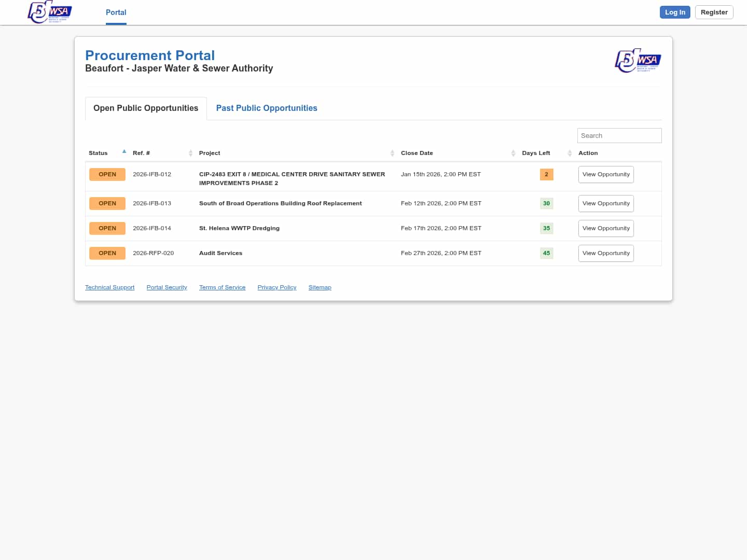747x560 pixels.
Task: Select the Open Public Opportunities tab
Action: coord(146,108)
